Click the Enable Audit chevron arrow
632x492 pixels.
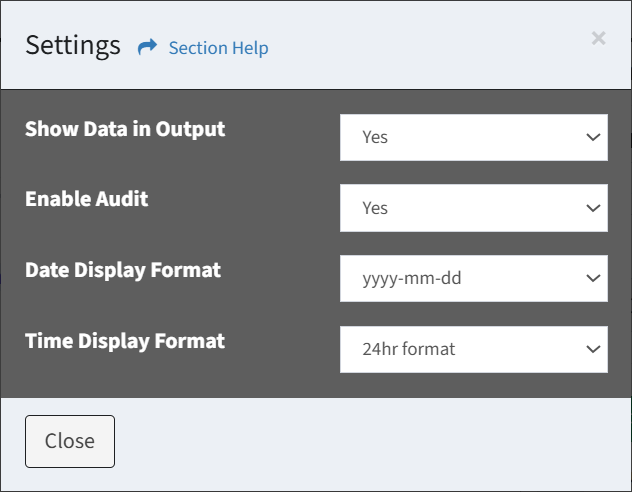(593, 208)
